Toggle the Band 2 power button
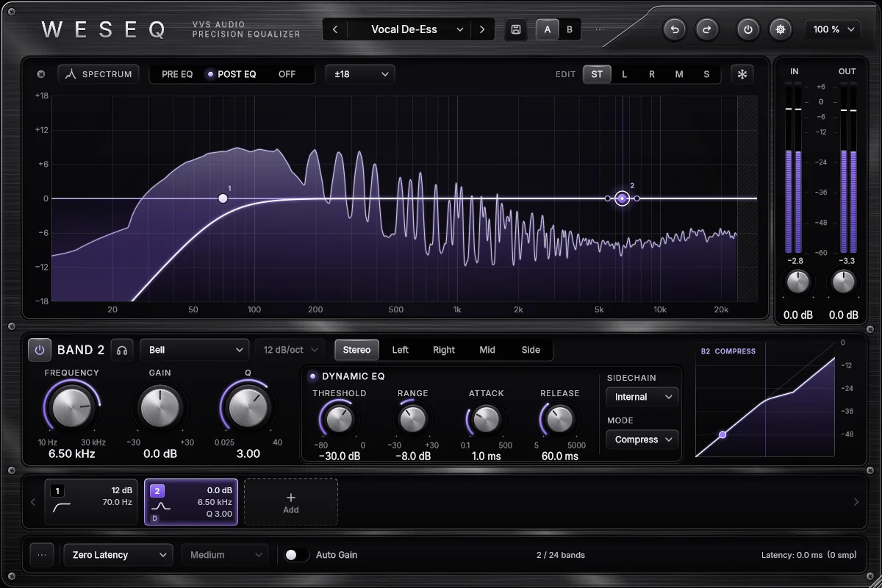This screenshot has height=588, width=882. coord(40,350)
